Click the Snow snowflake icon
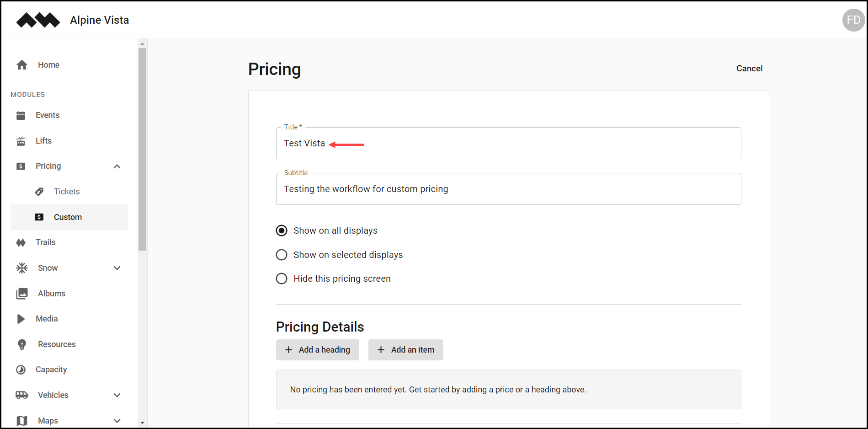The image size is (868, 429). [x=22, y=268]
